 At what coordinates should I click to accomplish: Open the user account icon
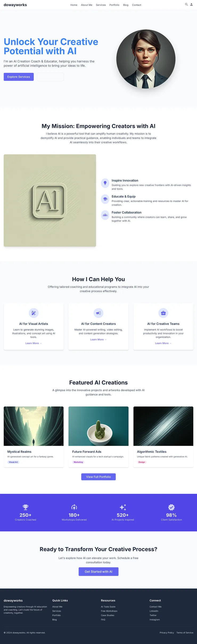click(191, 5)
